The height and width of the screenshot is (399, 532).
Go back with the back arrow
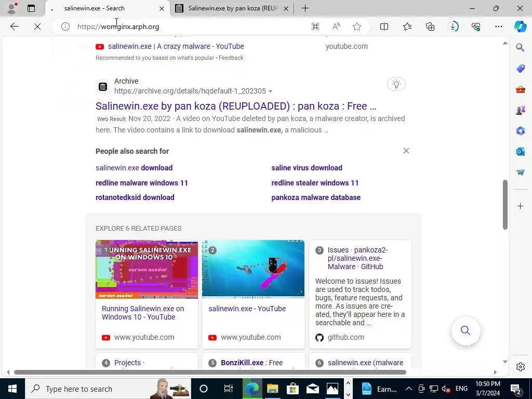pos(14,26)
